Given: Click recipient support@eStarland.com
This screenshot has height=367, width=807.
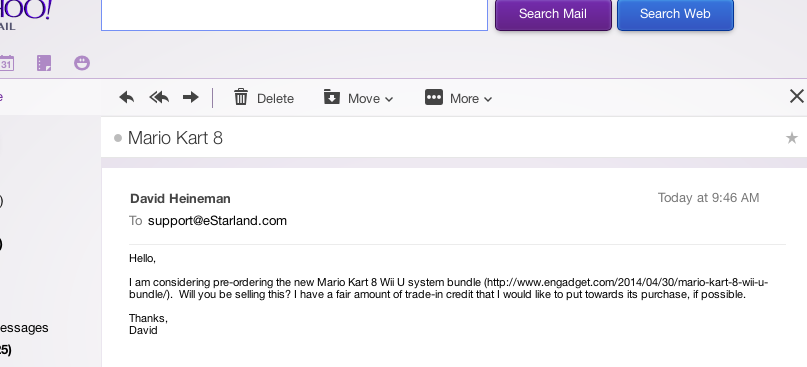Looking at the screenshot, I should tap(217, 221).
